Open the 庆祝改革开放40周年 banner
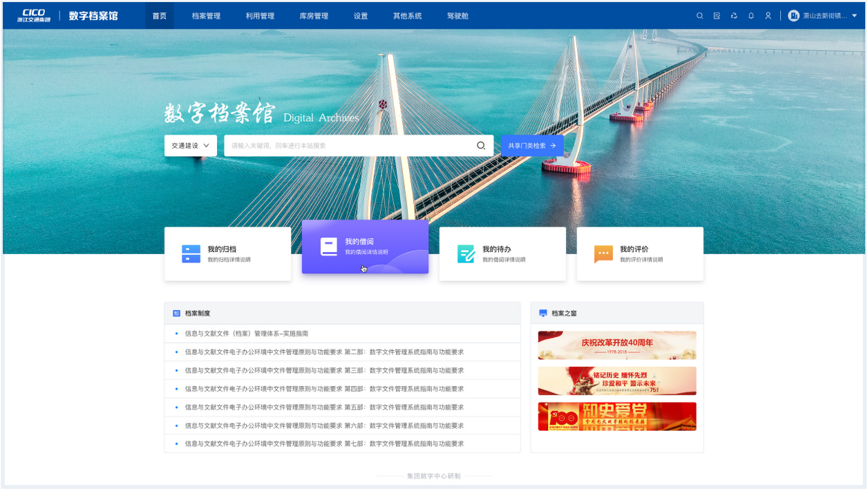The width and height of the screenshot is (868, 491). (616, 345)
